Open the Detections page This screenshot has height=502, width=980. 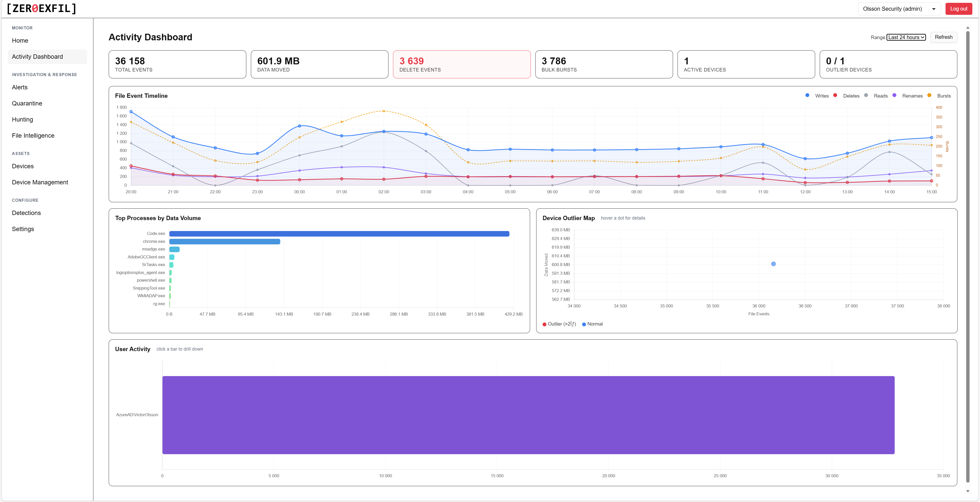[26, 213]
